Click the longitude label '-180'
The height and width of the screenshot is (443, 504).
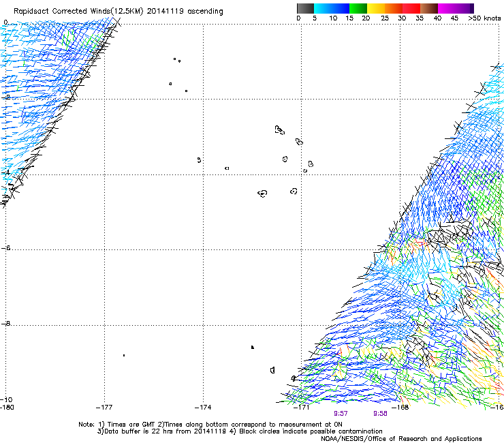(7, 408)
